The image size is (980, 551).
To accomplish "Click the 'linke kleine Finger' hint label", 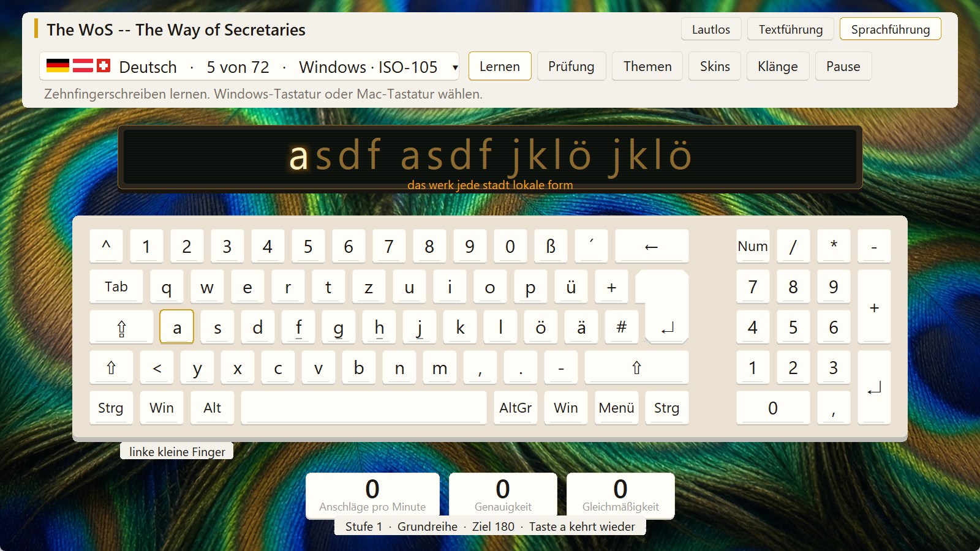I will pyautogui.click(x=177, y=451).
